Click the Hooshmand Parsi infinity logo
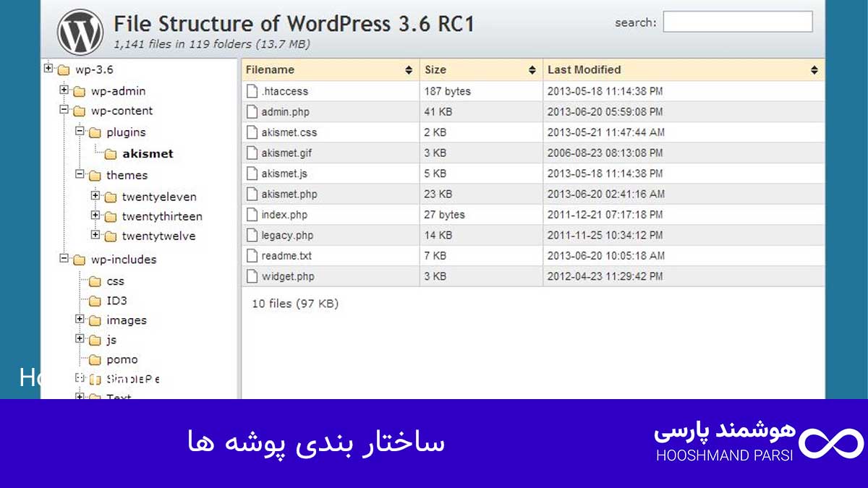This screenshot has width=868, height=488. click(831, 442)
